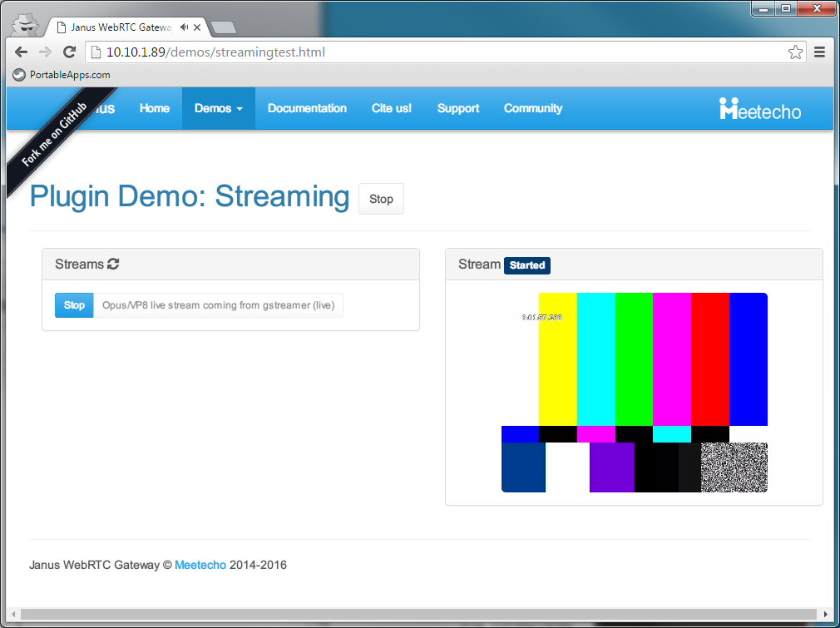Open the Chrome hamburger menu
Image resolution: width=840 pixels, height=628 pixels.
point(819,52)
